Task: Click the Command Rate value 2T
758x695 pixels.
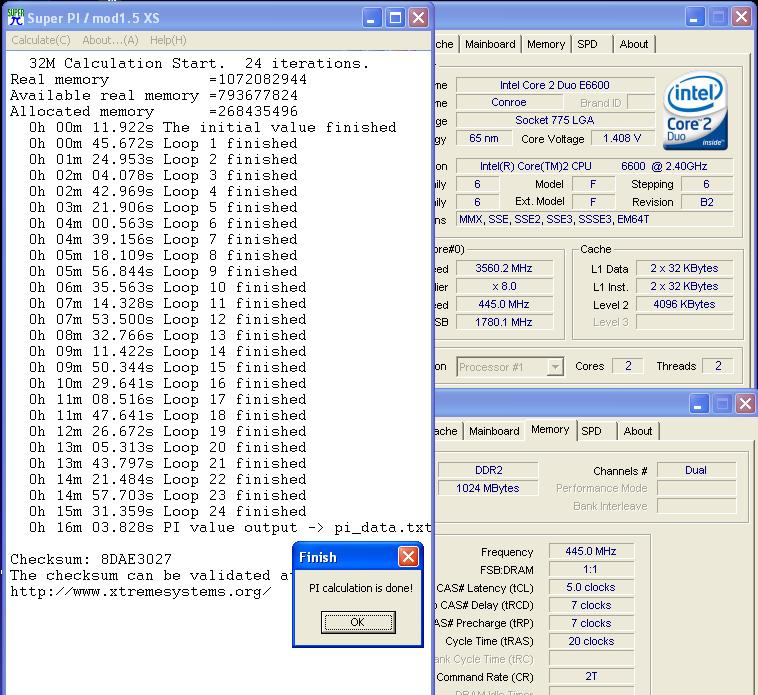Action: 591,677
